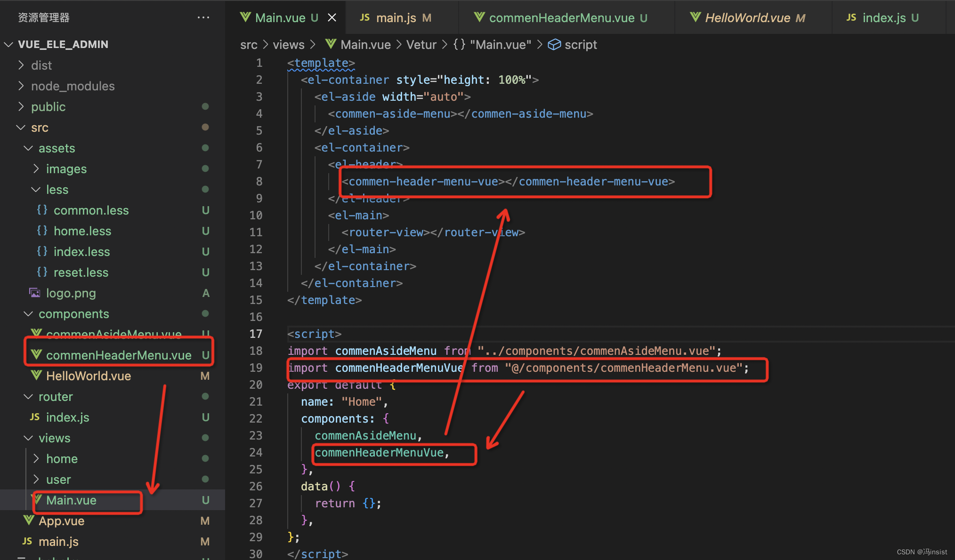The image size is (955, 560).
Task: Select the JS icon next to index.js under router
Action: (34, 417)
